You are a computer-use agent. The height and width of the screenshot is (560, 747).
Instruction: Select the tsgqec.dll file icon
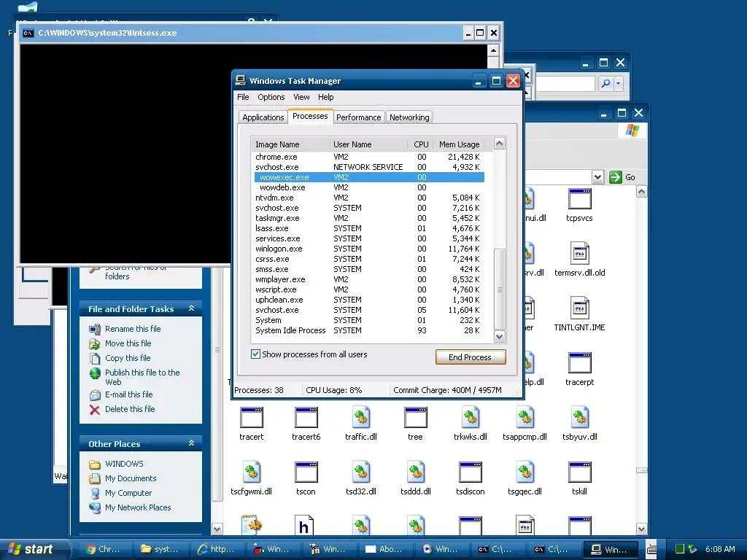525,472
